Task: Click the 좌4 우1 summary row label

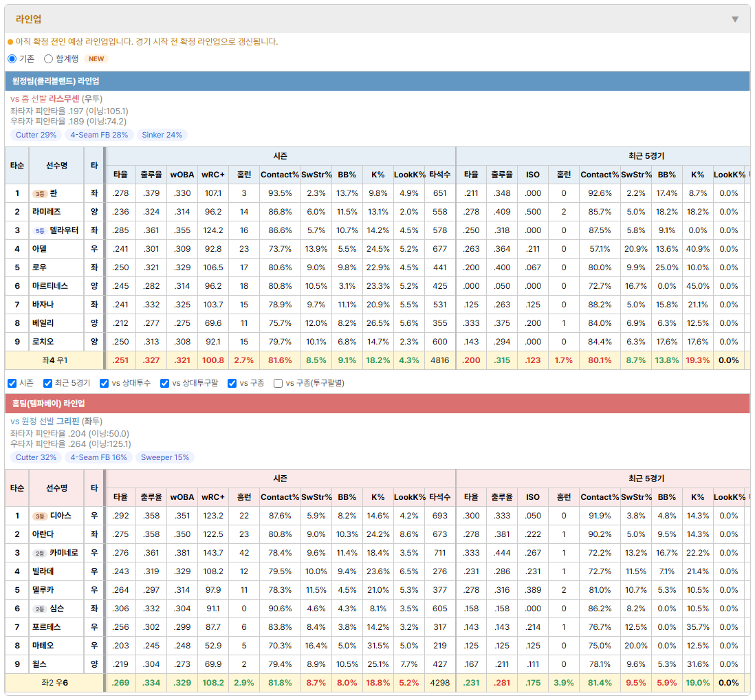Action: tap(55, 360)
